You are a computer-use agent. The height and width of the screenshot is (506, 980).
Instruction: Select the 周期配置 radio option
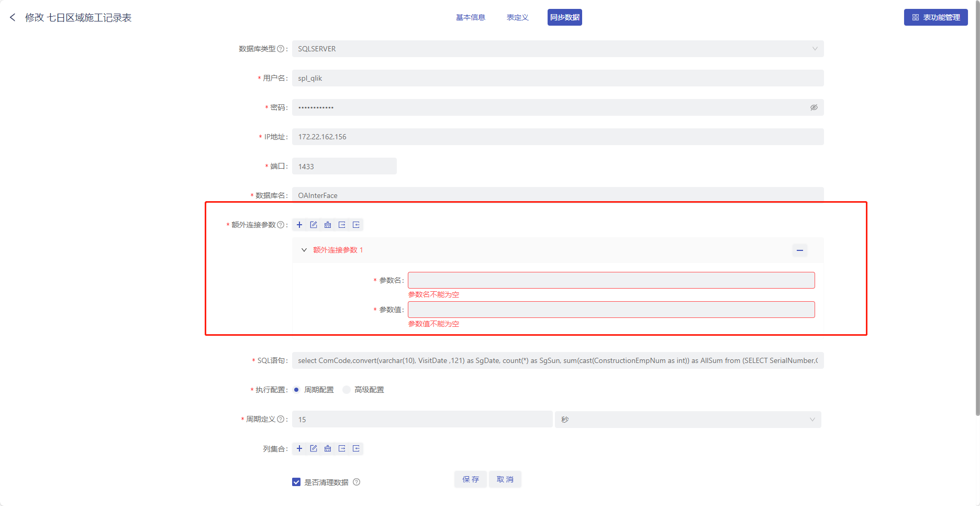coord(296,390)
